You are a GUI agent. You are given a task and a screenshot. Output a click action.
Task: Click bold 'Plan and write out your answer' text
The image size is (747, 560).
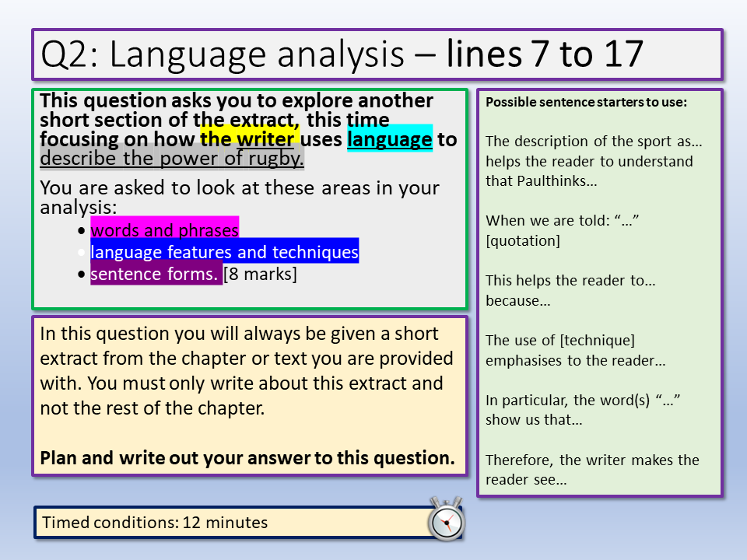247,458
